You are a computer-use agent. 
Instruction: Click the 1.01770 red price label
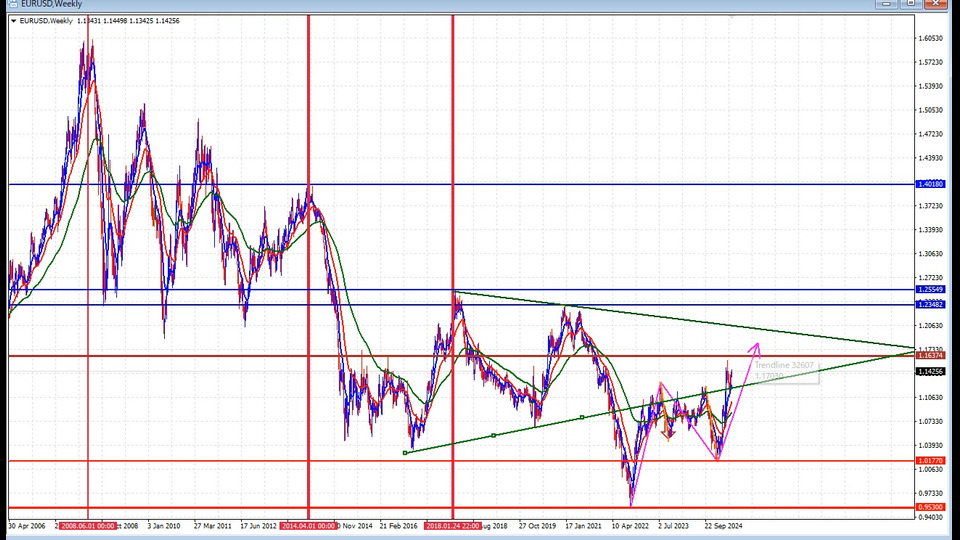click(x=930, y=460)
